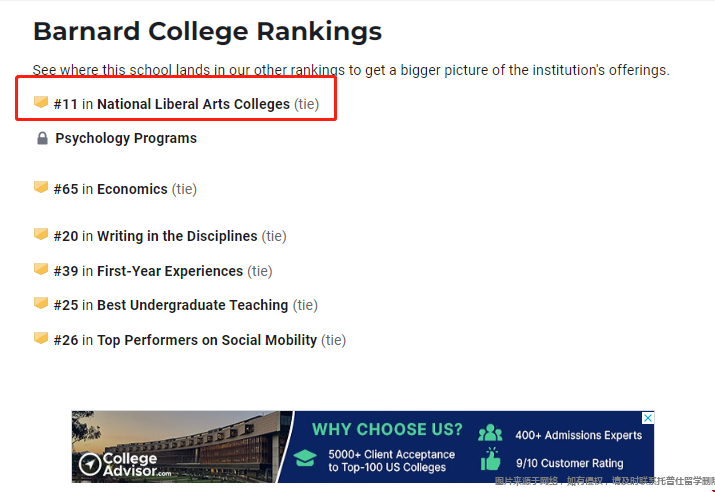The image size is (715, 492).
Task: Click '9/10 Customer Rating' ad text
Action: pyautogui.click(x=570, y=463)
